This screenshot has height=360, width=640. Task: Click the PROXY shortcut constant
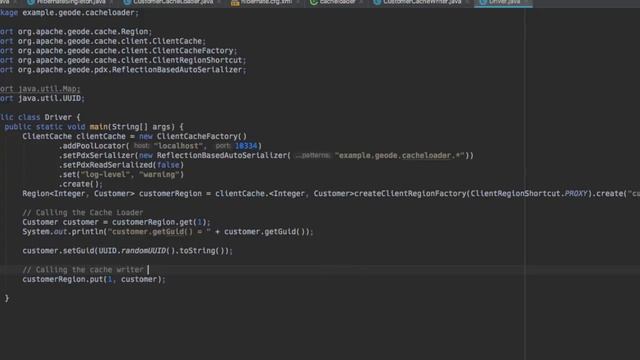[576, 193]
